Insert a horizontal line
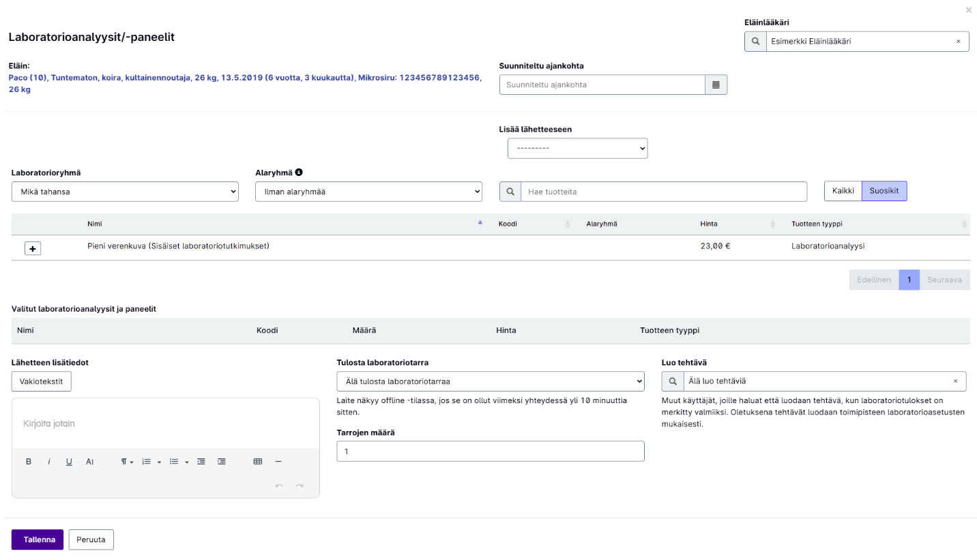 click(278, 462)
